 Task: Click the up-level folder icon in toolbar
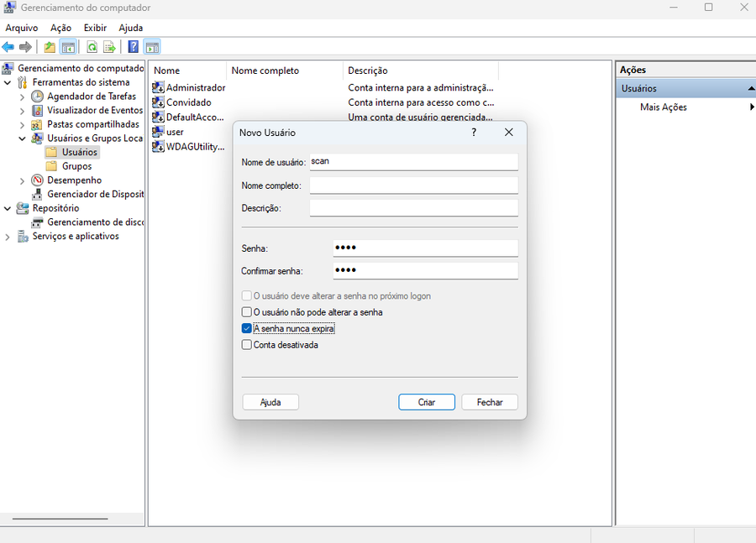pyautogui.click(x=50, y=46)
